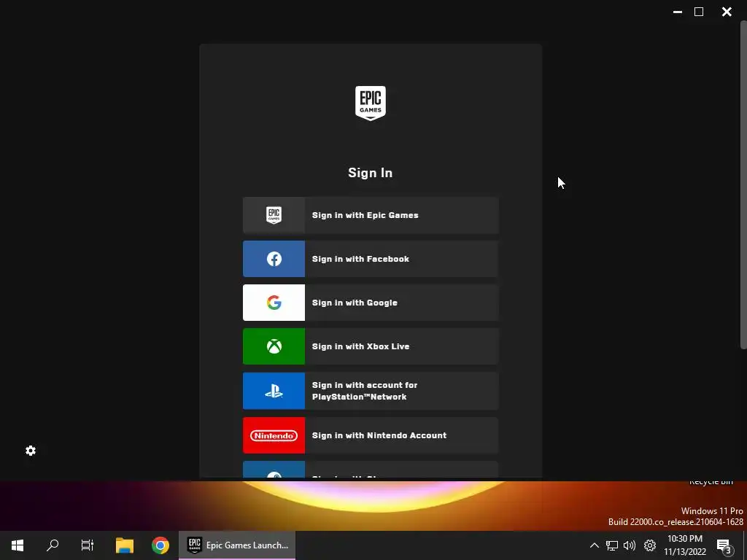747x560 pixels.
Task: Select Epic Games Launcher taskbar button
Action: [237, 545]
